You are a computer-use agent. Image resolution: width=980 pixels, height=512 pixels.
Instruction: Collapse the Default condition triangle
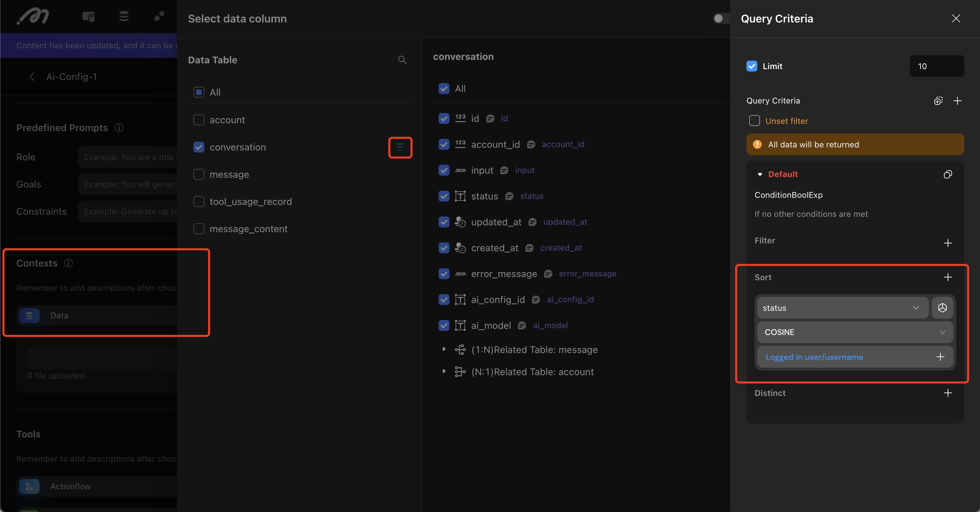click(760, 174)
